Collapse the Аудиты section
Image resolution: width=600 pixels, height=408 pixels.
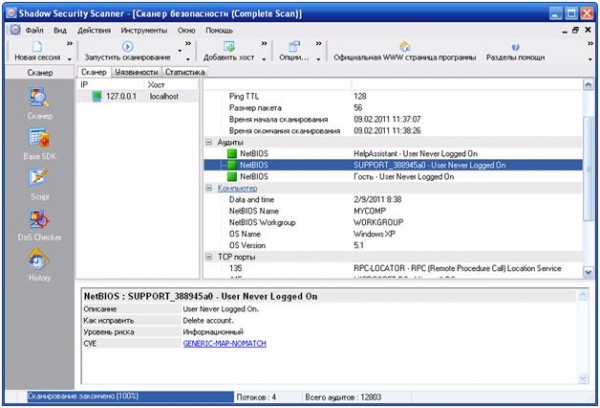click(x=209, y=142)
